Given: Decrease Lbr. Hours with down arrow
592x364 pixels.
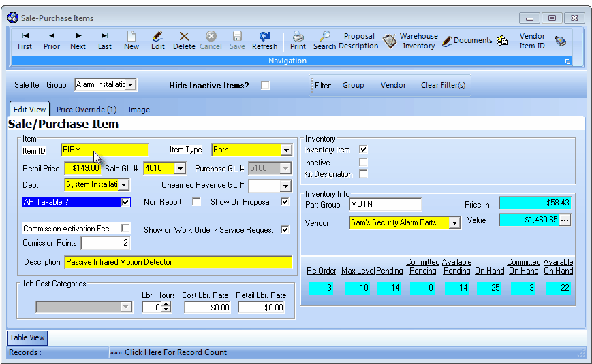Looking at the screenshot, I should pos(166,310).
